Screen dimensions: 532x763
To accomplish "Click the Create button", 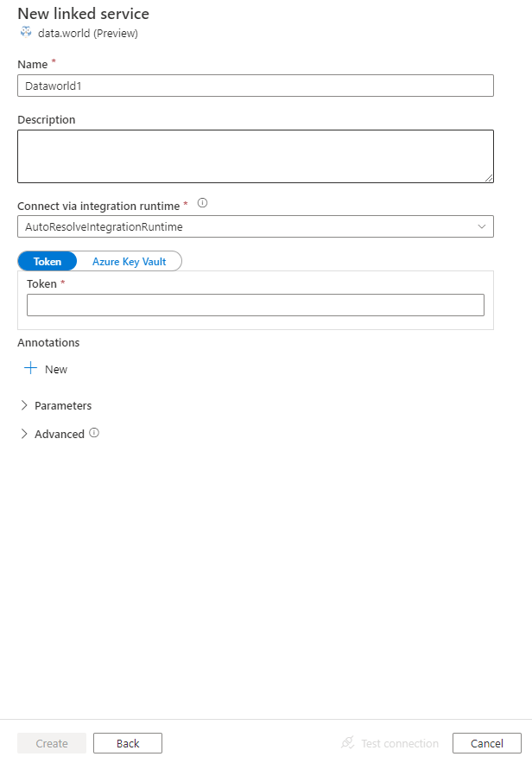I will [x=51, y=742].
